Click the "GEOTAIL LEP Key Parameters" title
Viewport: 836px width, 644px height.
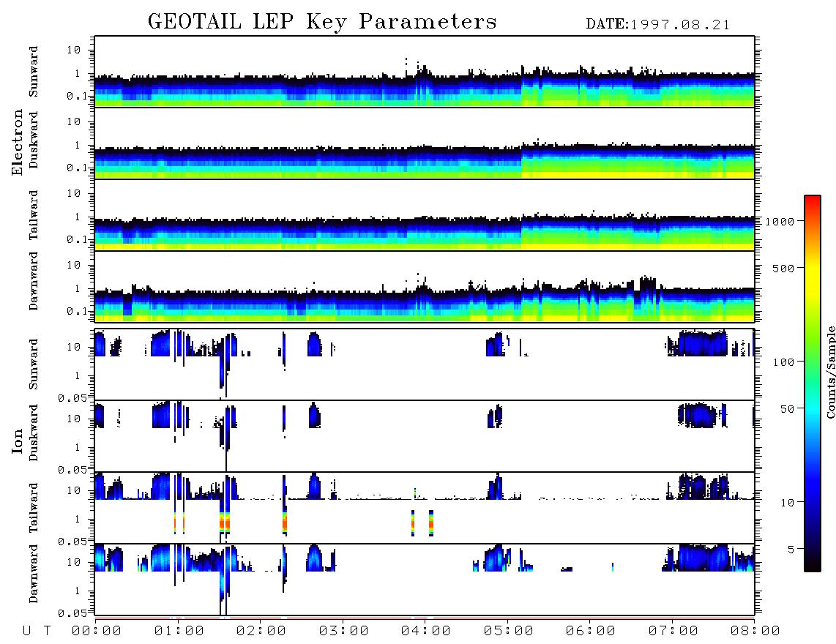[x=322, y=22]
